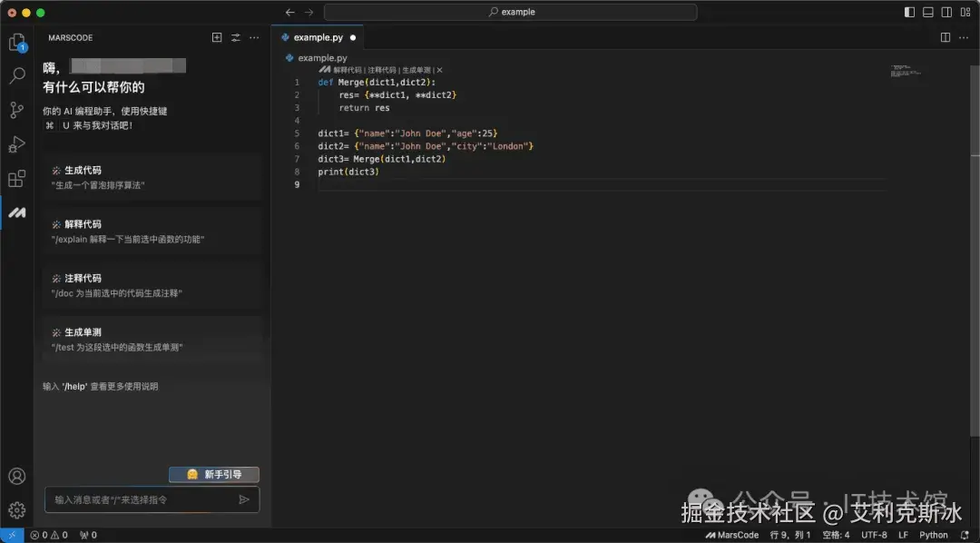Viewport: 980px width, 543px height.
Task: Change end of line via LF
Action: point(903,535)
